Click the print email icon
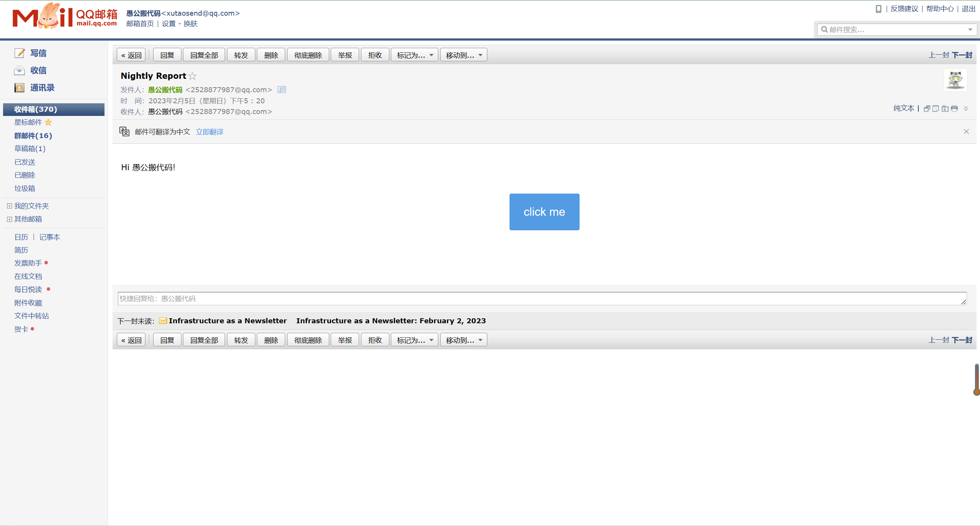 (954, 109)
